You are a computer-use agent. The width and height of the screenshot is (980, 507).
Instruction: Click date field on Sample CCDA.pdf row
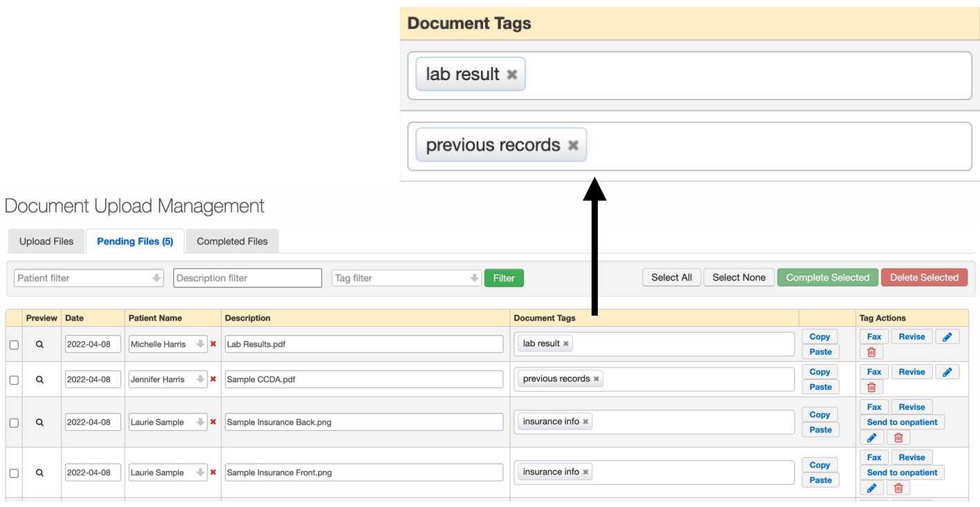click(93, 379)
